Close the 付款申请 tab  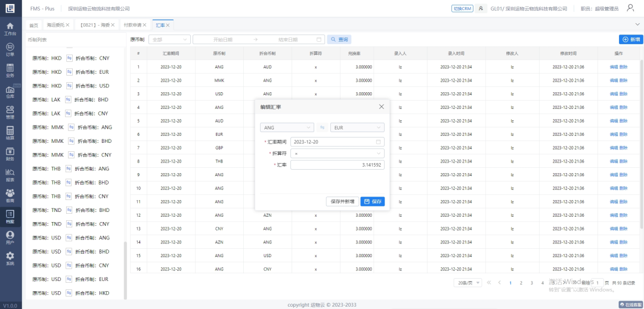[145, 25]
